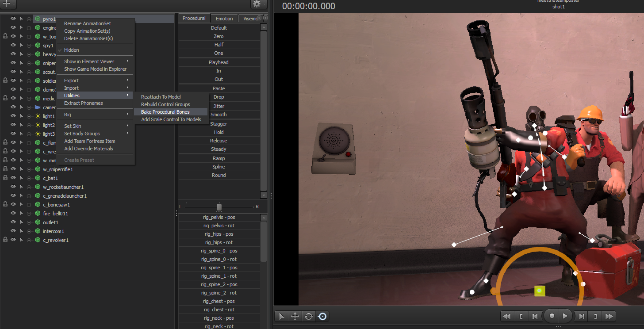Choose Rename AnimationSet
This screenshot has width=644, height=329.
tap(96, 23)
